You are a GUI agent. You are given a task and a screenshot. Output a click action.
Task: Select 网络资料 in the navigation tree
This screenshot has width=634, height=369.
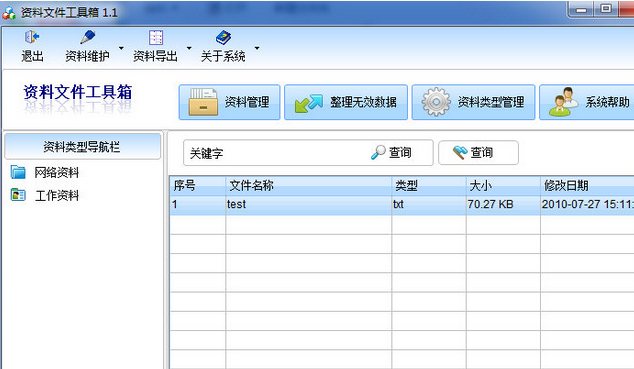tap(57, 173)
